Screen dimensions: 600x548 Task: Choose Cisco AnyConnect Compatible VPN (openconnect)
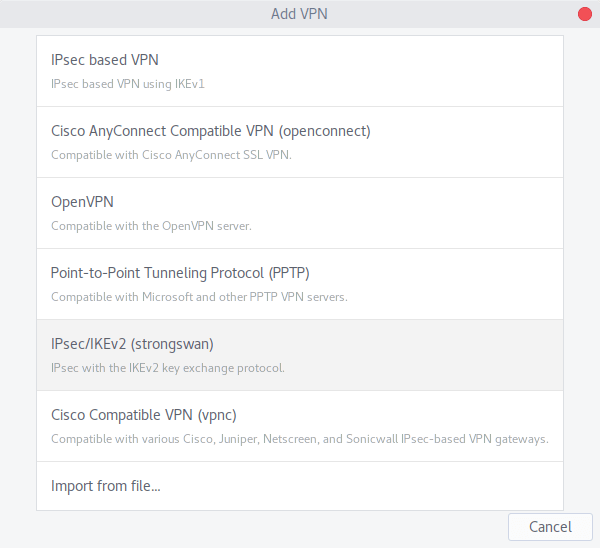(x=300, y=142)
